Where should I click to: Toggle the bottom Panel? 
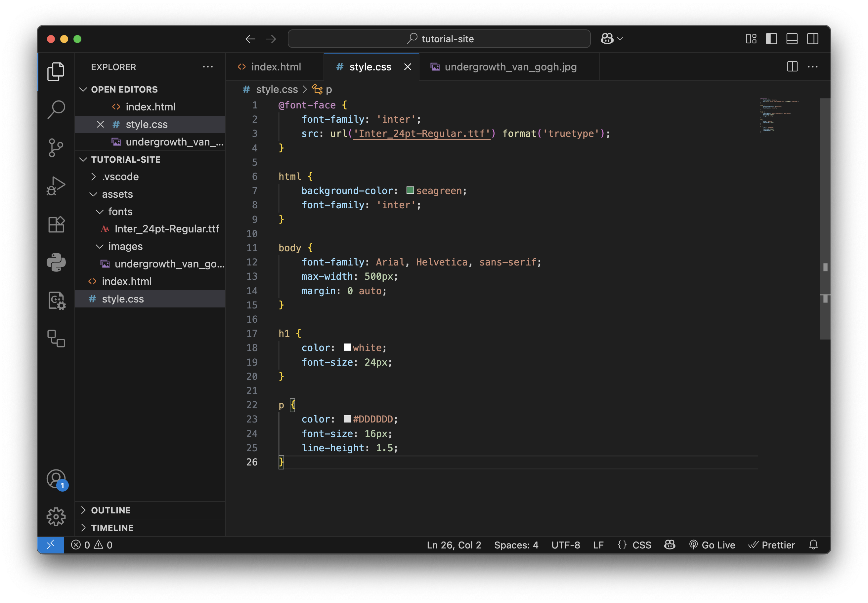point(792,39)
